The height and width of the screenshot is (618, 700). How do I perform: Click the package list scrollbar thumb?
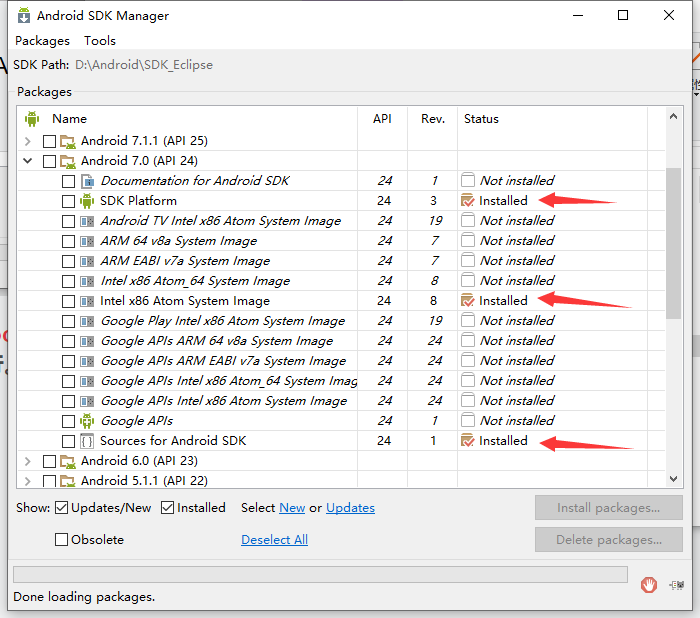pos(674,243)
